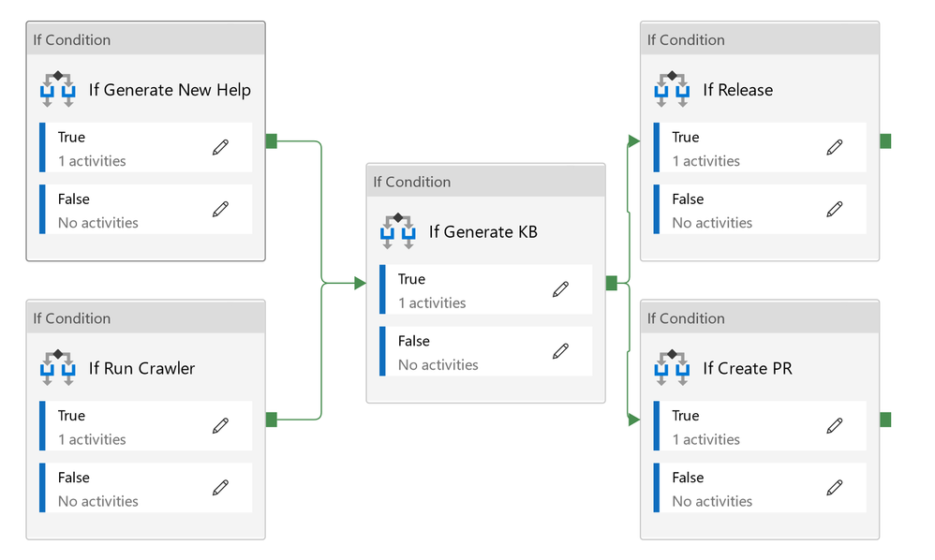
Task: Click success output connector of If Run Crawler
Action: (x=272, y=420)
